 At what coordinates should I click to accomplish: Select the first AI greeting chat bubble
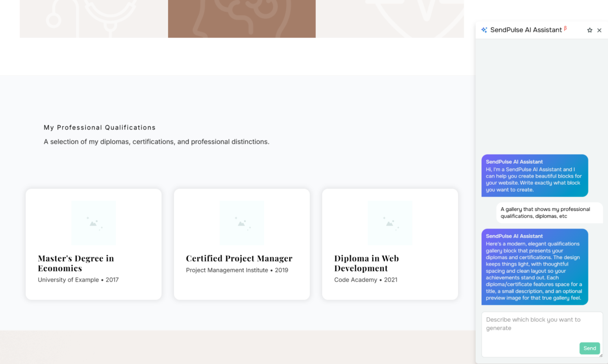[x=534, y=176]
